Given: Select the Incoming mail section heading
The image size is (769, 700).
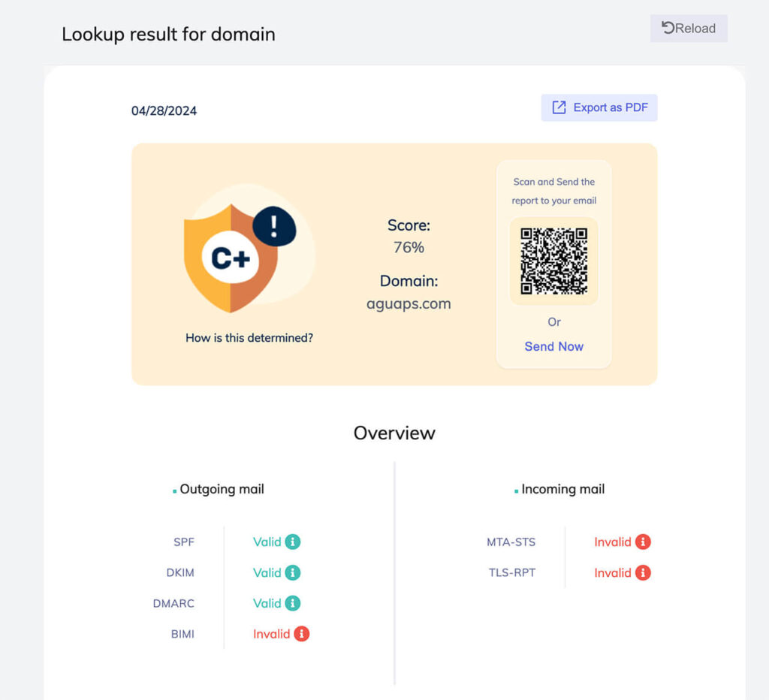Looking at the screenshot, I should tap(562, 489).
